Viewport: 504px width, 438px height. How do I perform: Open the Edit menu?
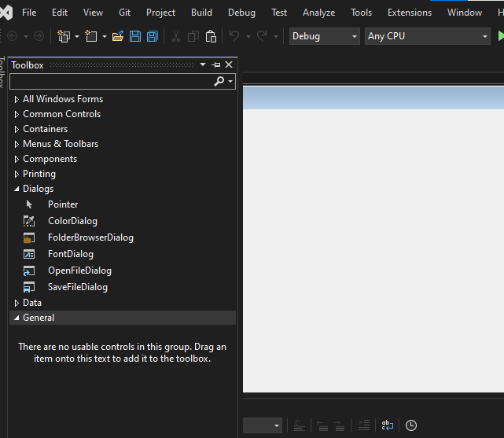(60, 13)
